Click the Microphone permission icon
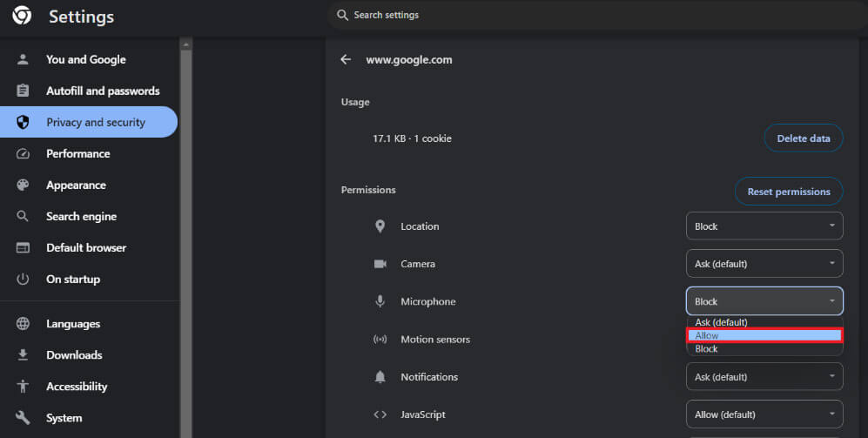The image size is (868, 438). pos(380,301)
